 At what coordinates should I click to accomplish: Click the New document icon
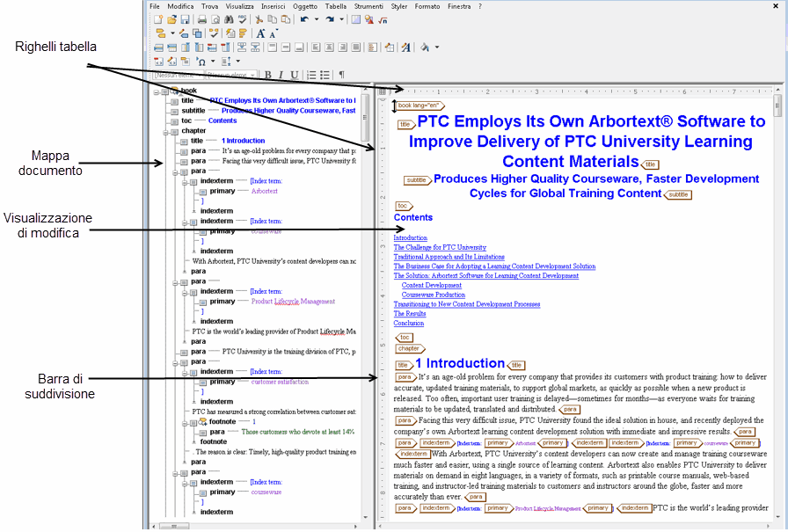[x=158, y=19]
